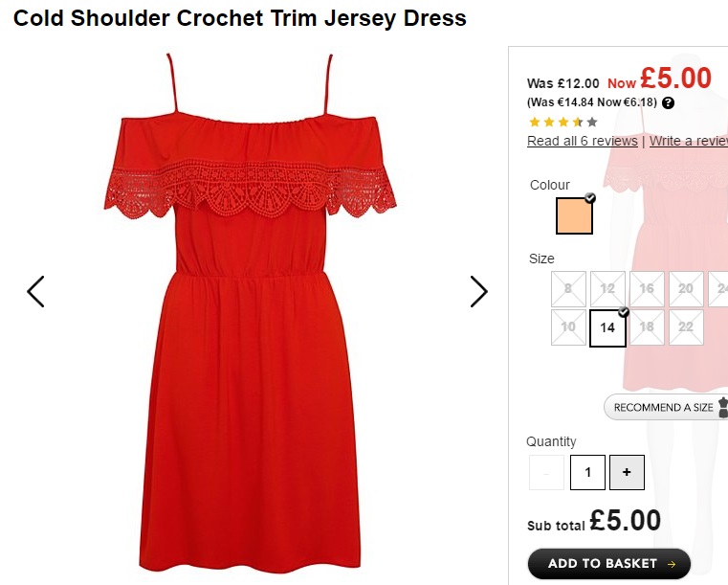Choose size 10 option
The image size is (728, 585).
tap(568, 327)
